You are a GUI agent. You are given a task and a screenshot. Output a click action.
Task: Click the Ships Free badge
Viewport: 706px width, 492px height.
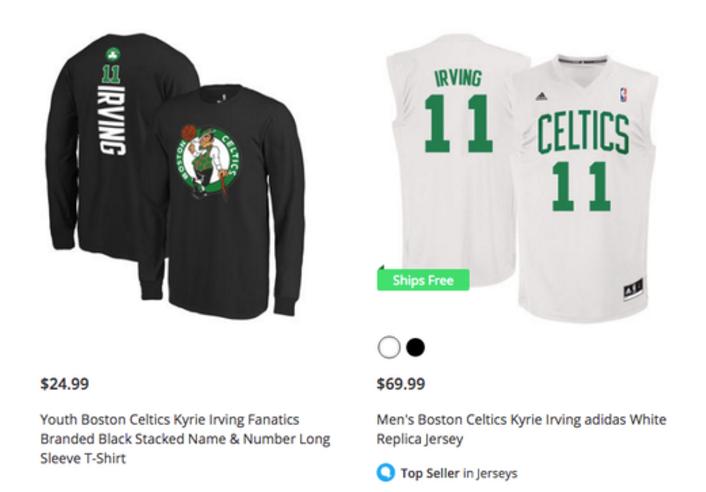pyautogui.click(x=424, y=280)
